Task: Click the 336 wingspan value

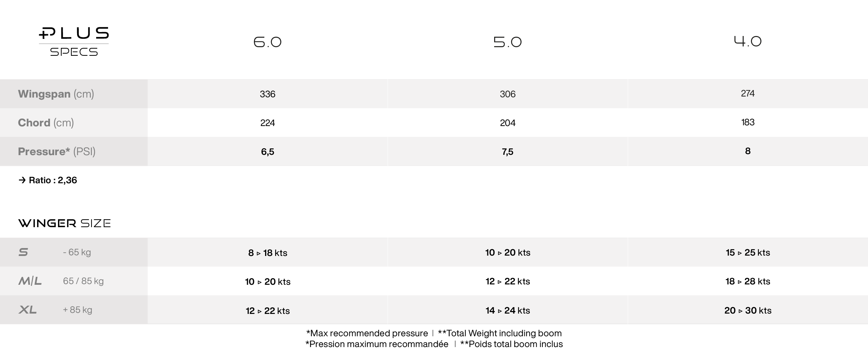Action: pos(267,94)
